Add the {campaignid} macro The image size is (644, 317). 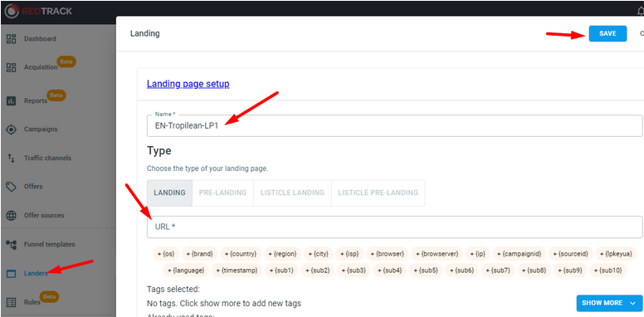(520, 254)
